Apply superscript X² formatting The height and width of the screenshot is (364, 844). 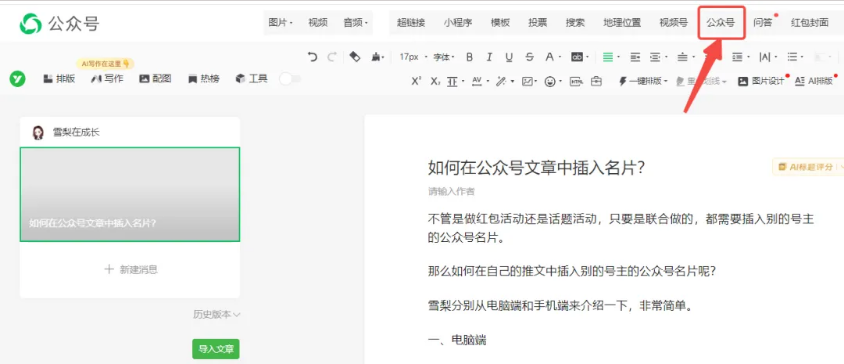coord(416,81)
